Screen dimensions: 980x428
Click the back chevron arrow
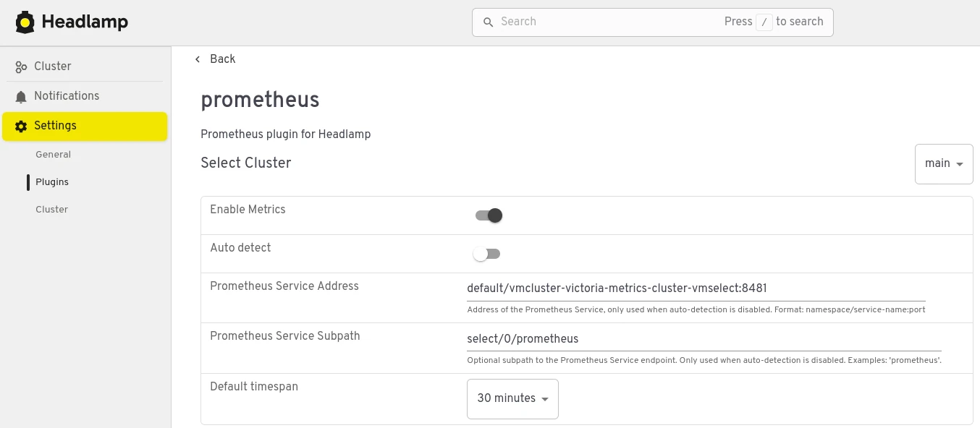tap(198, 59)
